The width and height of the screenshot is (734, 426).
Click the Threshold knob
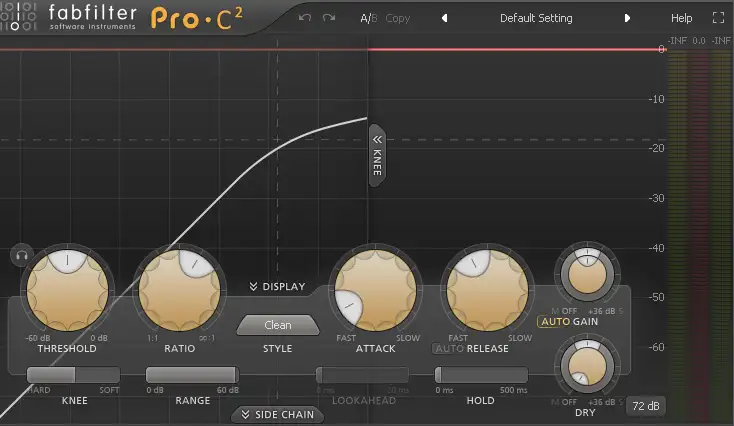tap(67, 290)
